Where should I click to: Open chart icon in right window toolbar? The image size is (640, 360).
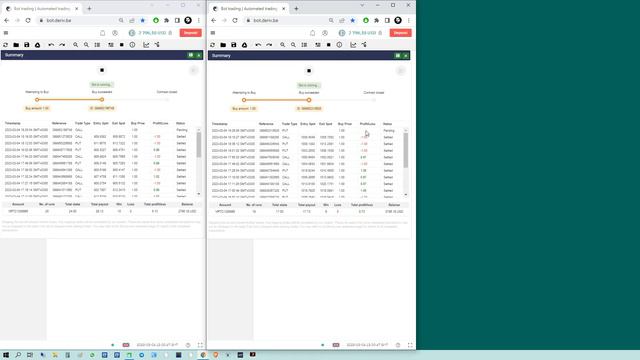pyautogui.click(x=353, y=45)
